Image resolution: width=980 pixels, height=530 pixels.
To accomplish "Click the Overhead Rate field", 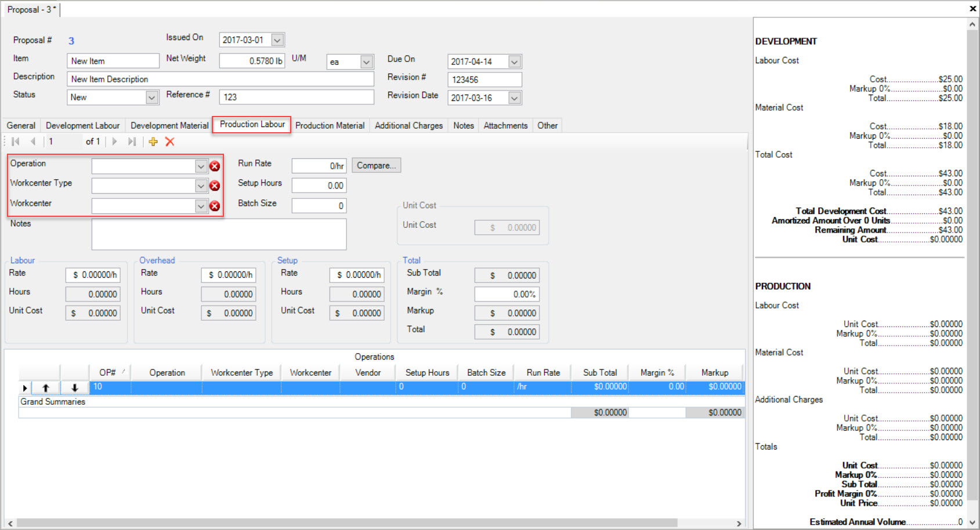I will tap(229, 275).
